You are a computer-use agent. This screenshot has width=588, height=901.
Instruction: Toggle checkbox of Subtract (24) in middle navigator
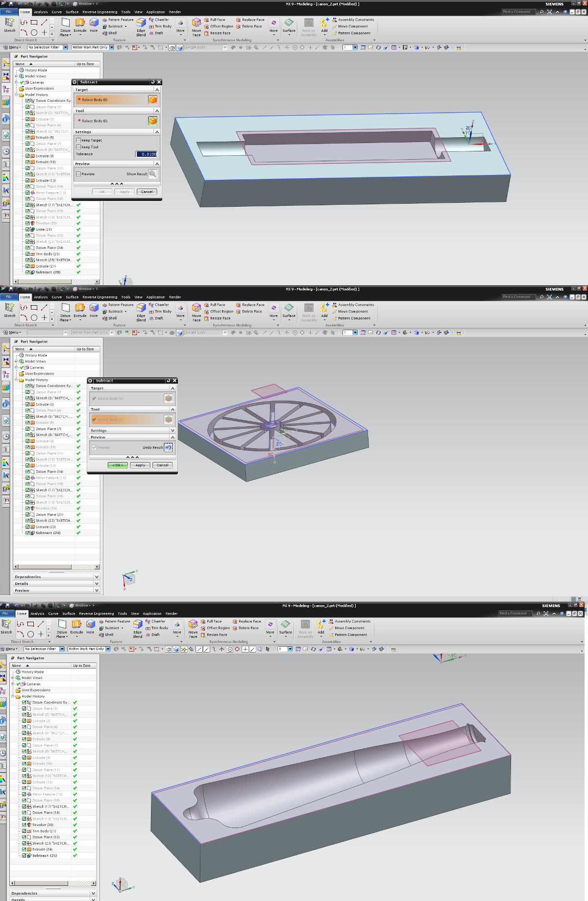(27, 533)
